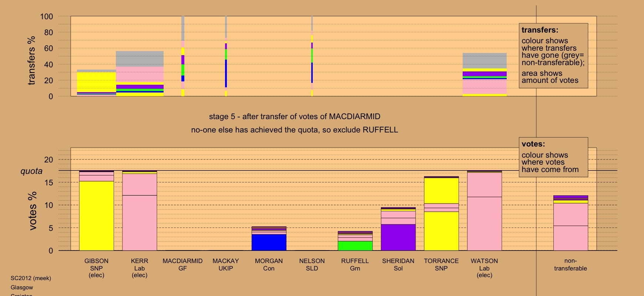Click the 'votes:' legend heading
This screenshot has width=644, height=296.
(x=533, y=144)
